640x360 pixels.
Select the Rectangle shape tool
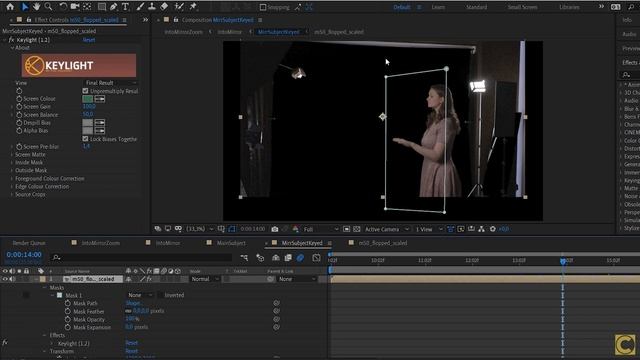coord(102,7)
